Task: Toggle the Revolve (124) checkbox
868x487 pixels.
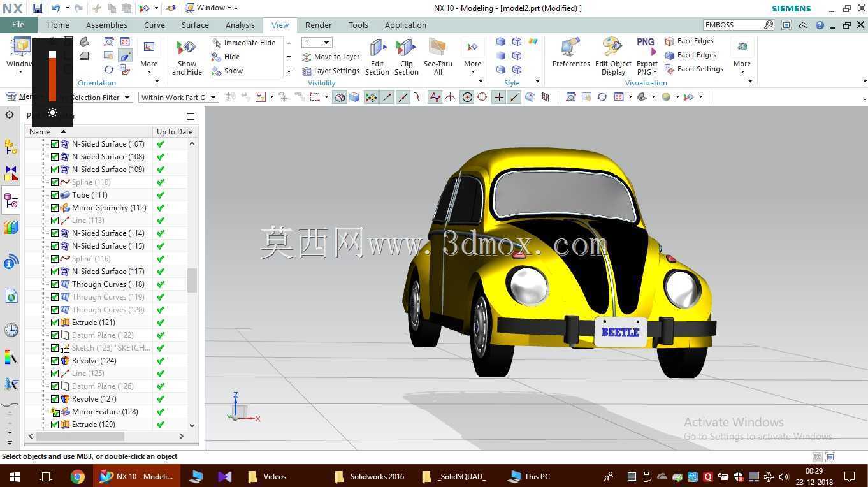Action: 55,361
